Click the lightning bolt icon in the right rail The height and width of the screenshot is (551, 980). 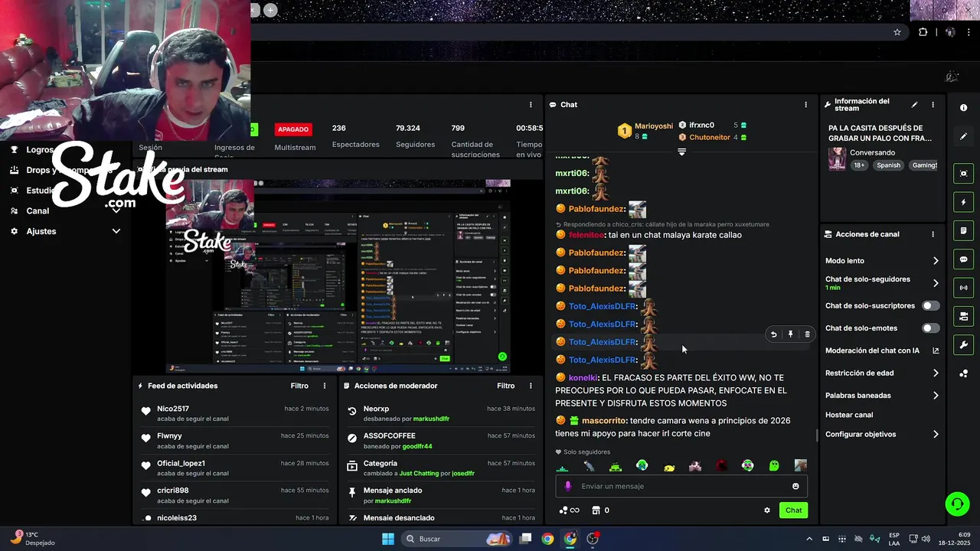[x=963, y=203]
